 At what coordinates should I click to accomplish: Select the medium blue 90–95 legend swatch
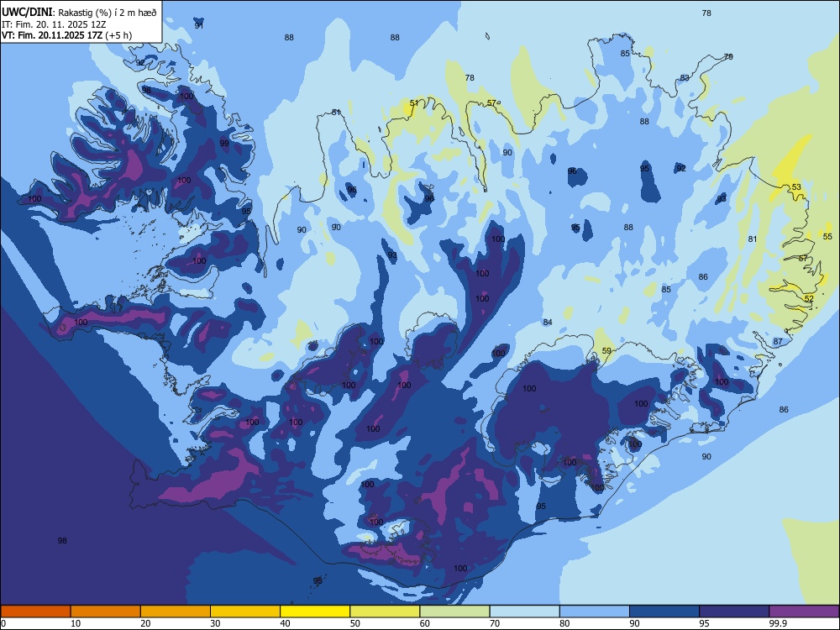pyautogui.click(x=664, y=612)
